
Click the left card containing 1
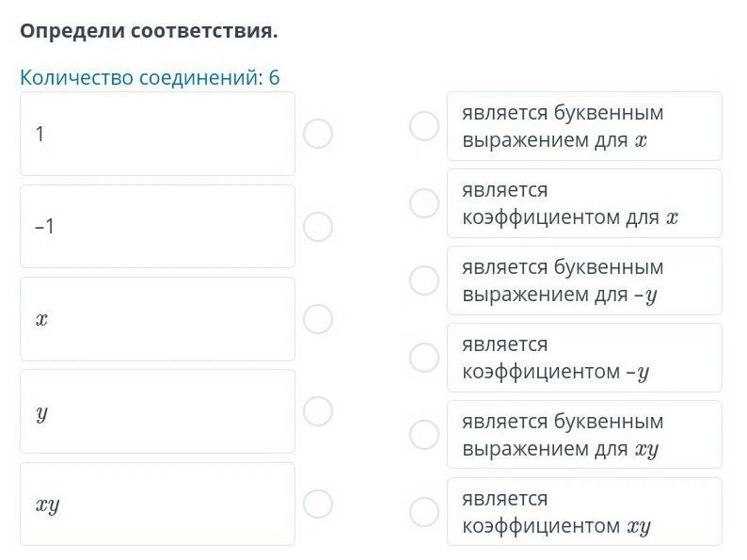157,134
